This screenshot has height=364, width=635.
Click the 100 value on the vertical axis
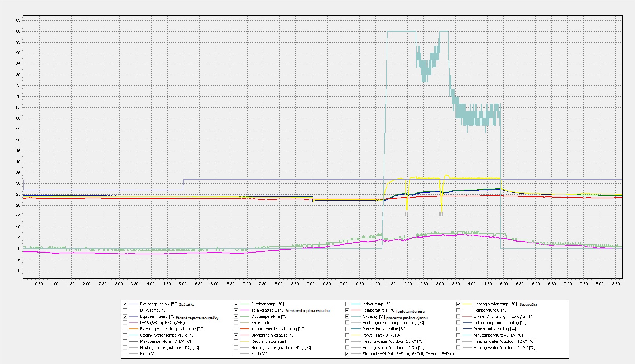tap(17, 31)
